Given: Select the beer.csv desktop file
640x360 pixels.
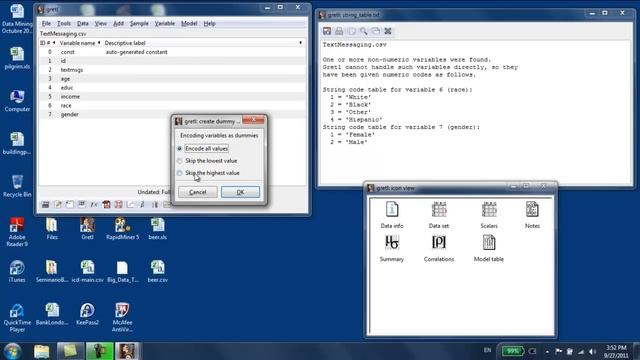Looking at the screenshot, I should (158, 271).
